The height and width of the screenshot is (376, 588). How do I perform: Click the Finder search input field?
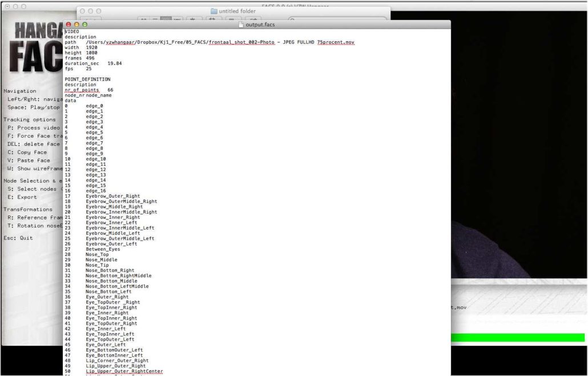[x=320, y=18]
